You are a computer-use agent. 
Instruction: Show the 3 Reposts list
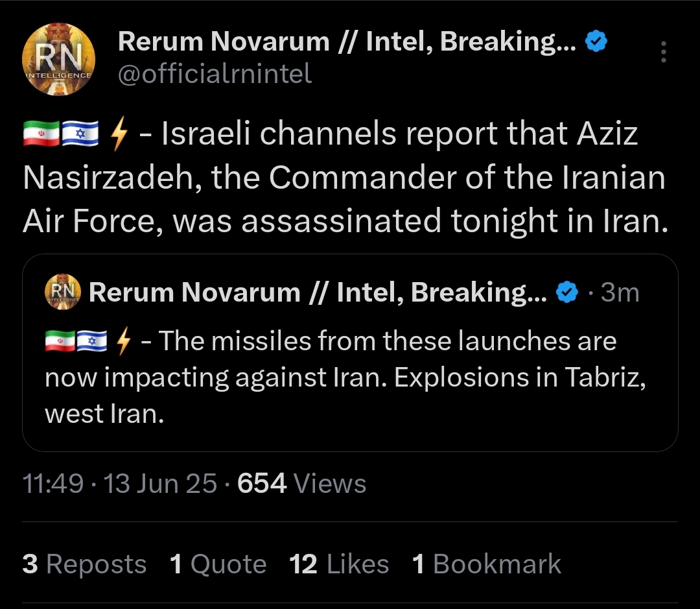[84, 564]
